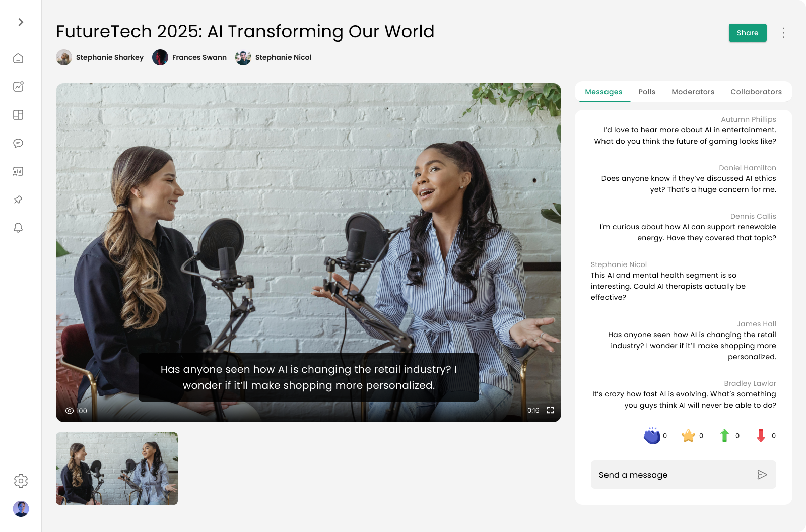Open the pin icon in sidebar
This screenshot has height=532, width=806.
pyautogui.click(x=18, y=199)
